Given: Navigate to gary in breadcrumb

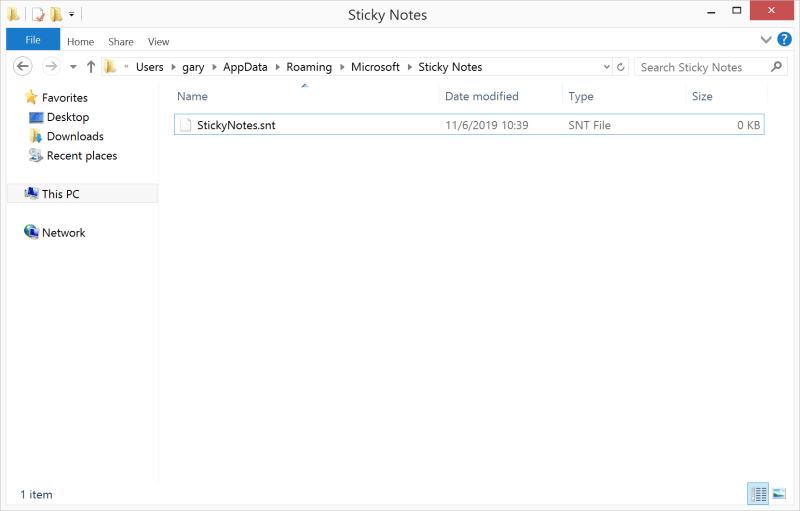Looking at the screenshot, I should [x=193, y=67].
